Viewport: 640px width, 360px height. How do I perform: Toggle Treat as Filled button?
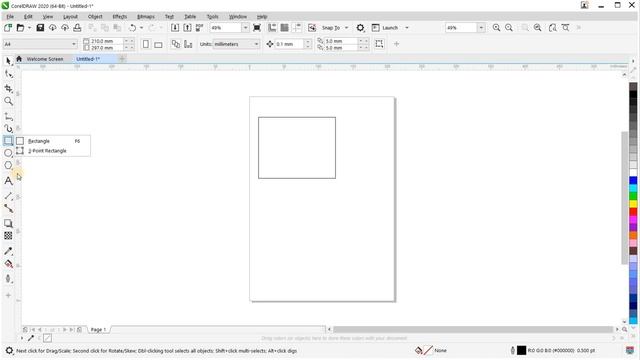pyautogui.click(x=379, y=44)
